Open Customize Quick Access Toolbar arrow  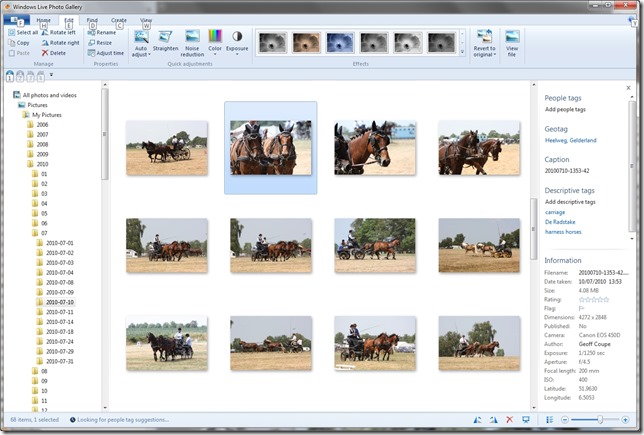pyautogui.click(x=51, y=75)
